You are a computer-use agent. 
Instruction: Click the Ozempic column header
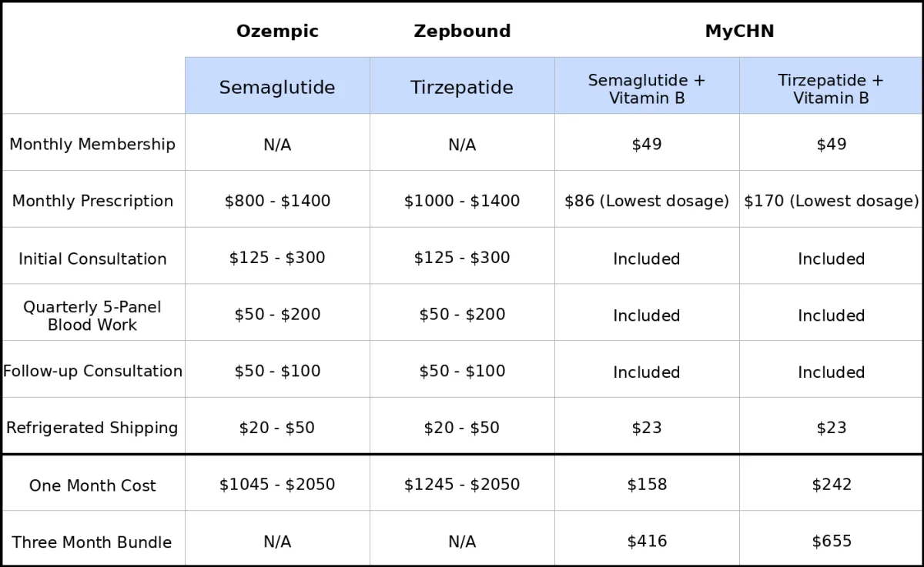point(277,32)
